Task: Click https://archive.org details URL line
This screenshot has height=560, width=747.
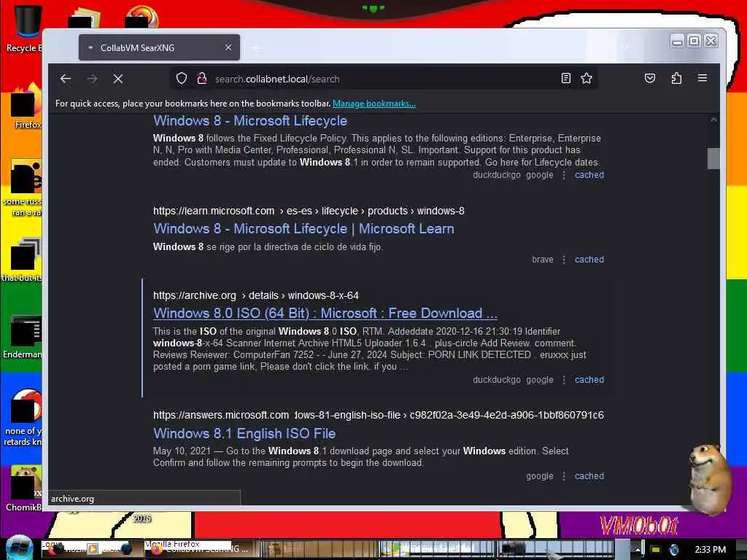Action: coord(256,296)
